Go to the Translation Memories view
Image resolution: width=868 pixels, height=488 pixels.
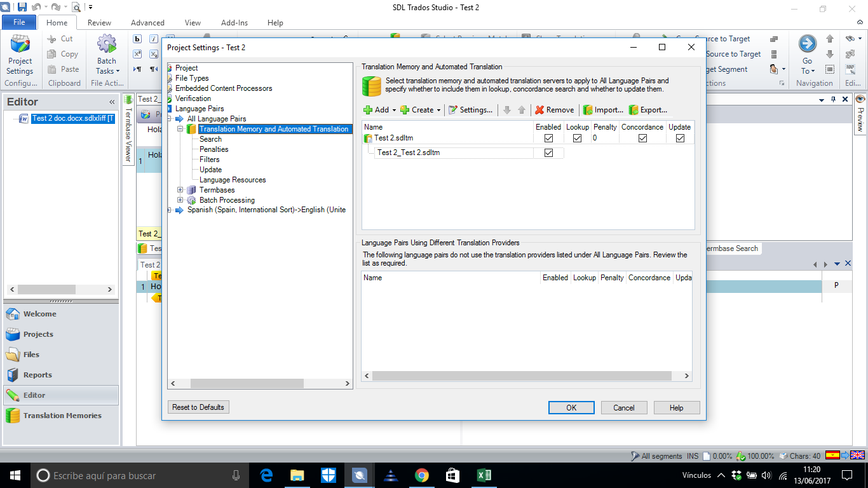click(x=62, y=416)
